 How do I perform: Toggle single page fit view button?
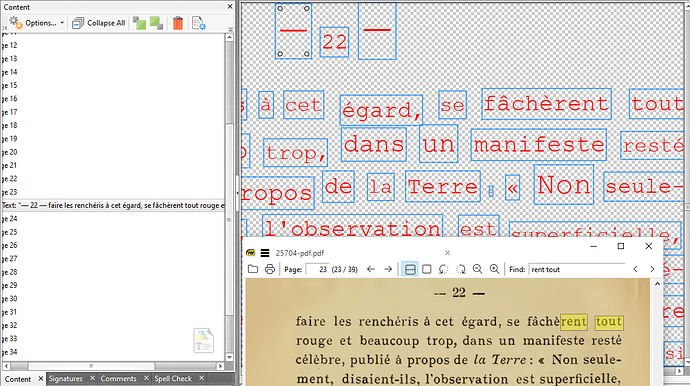tap(426, 269)
